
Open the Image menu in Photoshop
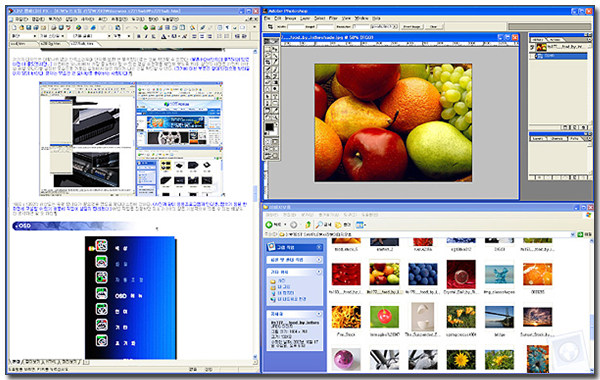pos(290,18)
